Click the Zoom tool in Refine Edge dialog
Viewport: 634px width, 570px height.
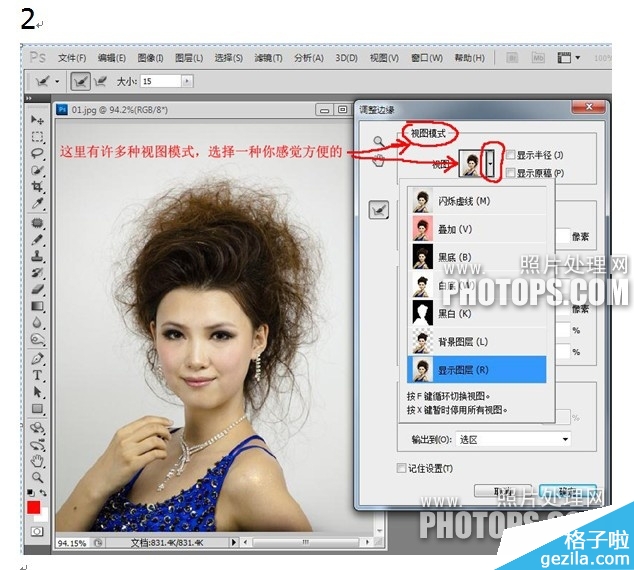(378, 141)
